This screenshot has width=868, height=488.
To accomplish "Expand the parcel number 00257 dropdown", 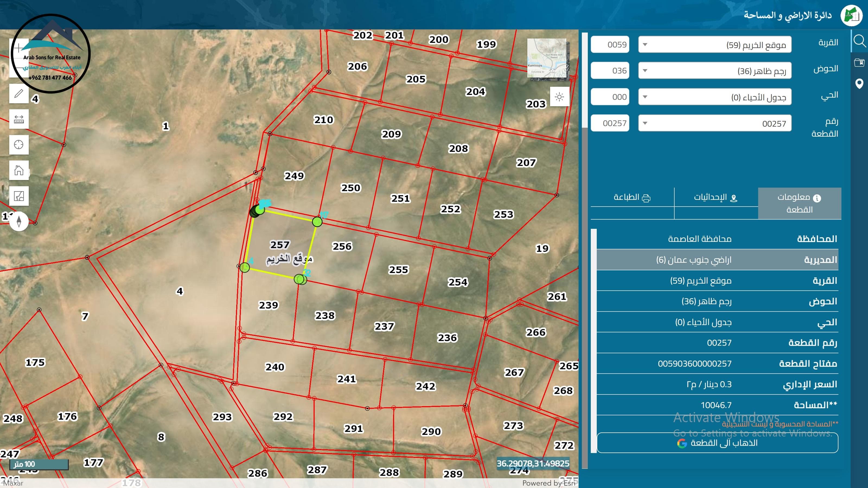I will coord(714,124).
